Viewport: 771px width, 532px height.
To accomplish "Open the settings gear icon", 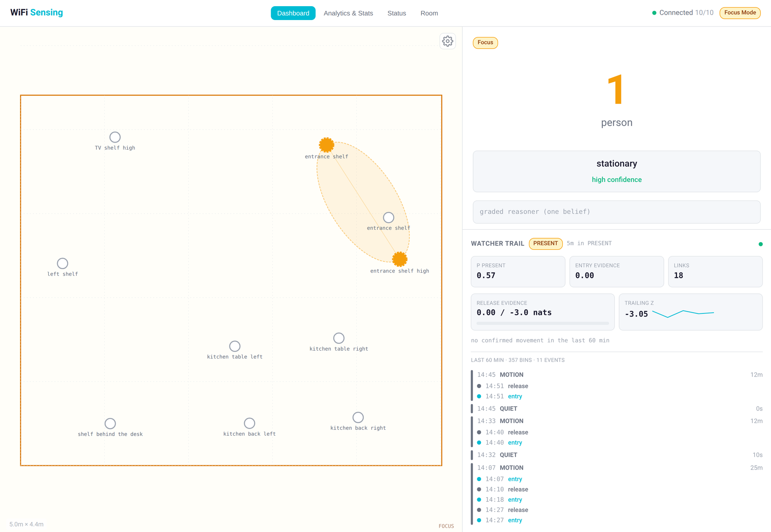I will click(x=448, y=41).
